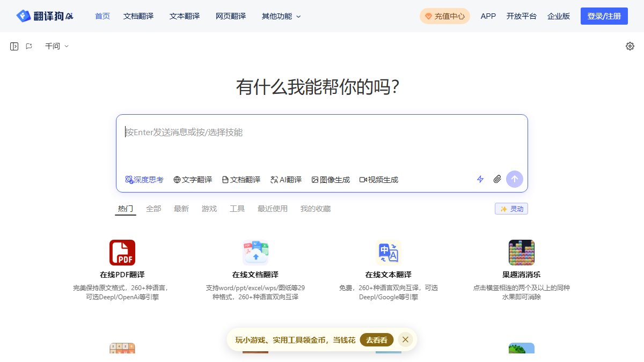Click the 灵动 button

point(511,209)
